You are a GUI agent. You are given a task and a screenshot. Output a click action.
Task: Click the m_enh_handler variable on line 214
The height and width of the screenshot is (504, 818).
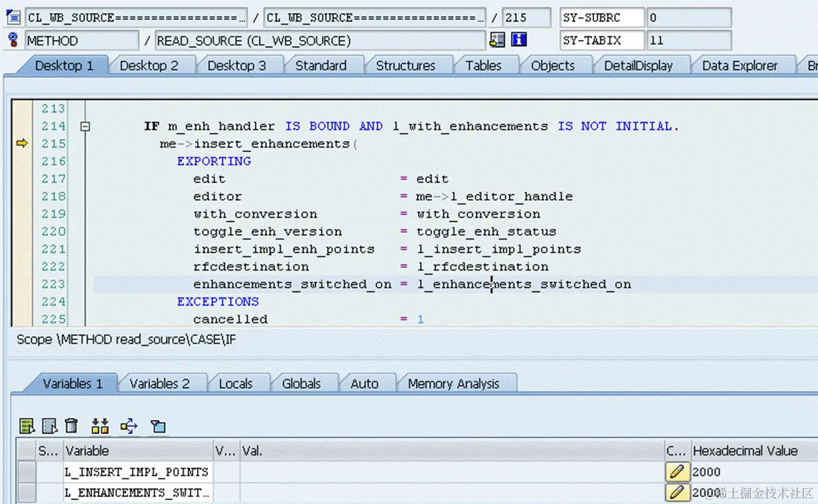pyautogui.click(x=221, y=126)
